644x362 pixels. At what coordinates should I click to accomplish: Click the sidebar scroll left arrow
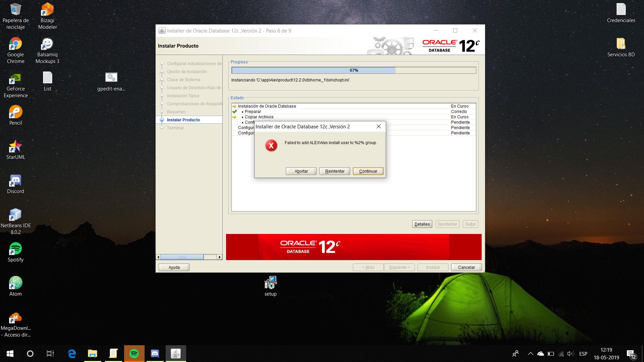pos(158,257)
